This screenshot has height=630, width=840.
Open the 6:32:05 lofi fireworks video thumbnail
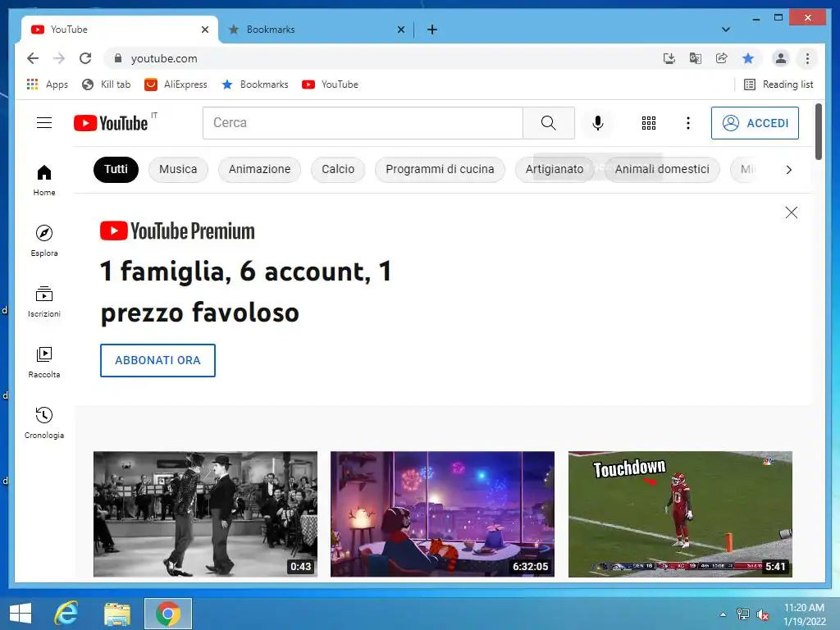(442, 514)
